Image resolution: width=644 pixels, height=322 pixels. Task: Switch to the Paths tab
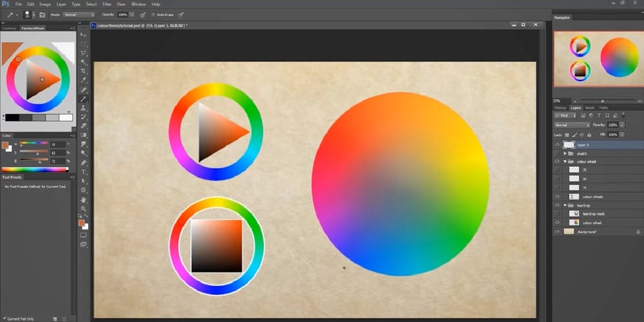click(604, 108)
